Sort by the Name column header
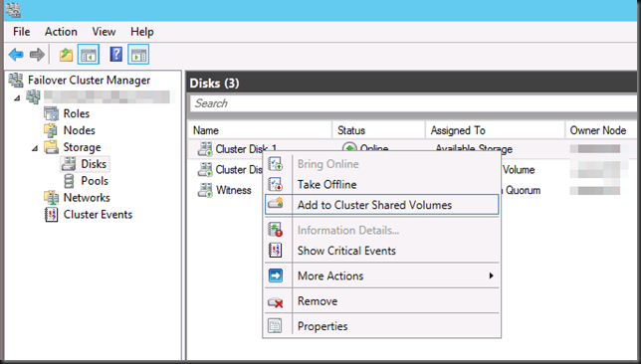 [260, 130]
